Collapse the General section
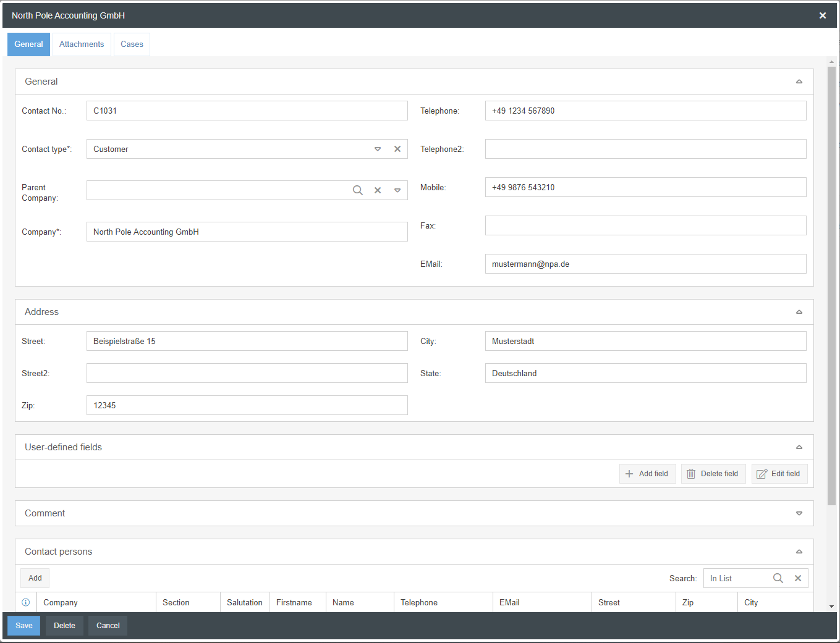 coord(799,82)
